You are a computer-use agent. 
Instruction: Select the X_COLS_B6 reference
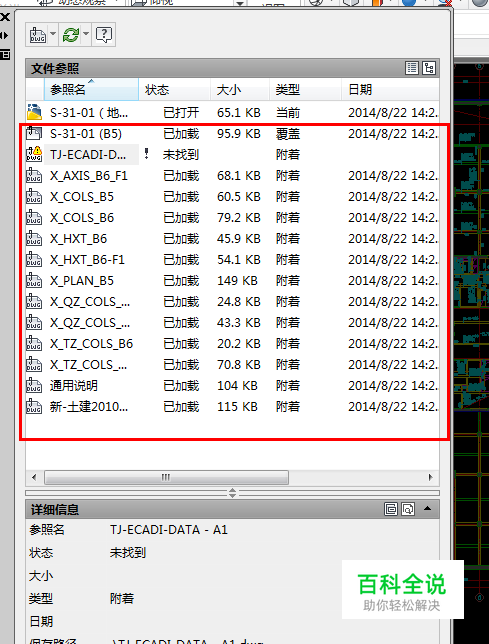click(232, 218)
